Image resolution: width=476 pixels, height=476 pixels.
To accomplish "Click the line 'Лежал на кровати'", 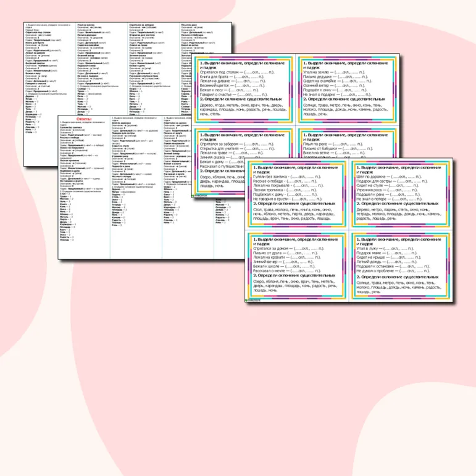I will 287,257.
